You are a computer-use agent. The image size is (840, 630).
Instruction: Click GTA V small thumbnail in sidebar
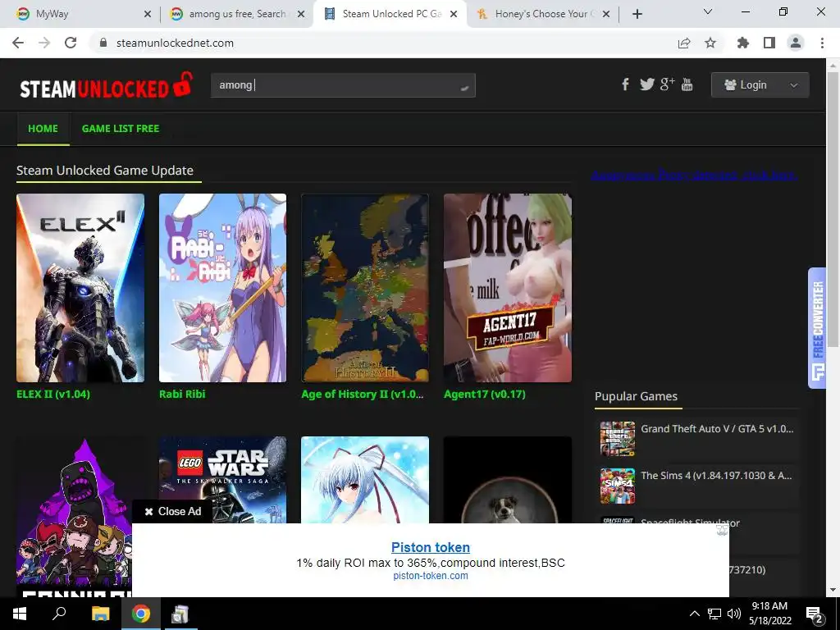click(x=618, y=439)
